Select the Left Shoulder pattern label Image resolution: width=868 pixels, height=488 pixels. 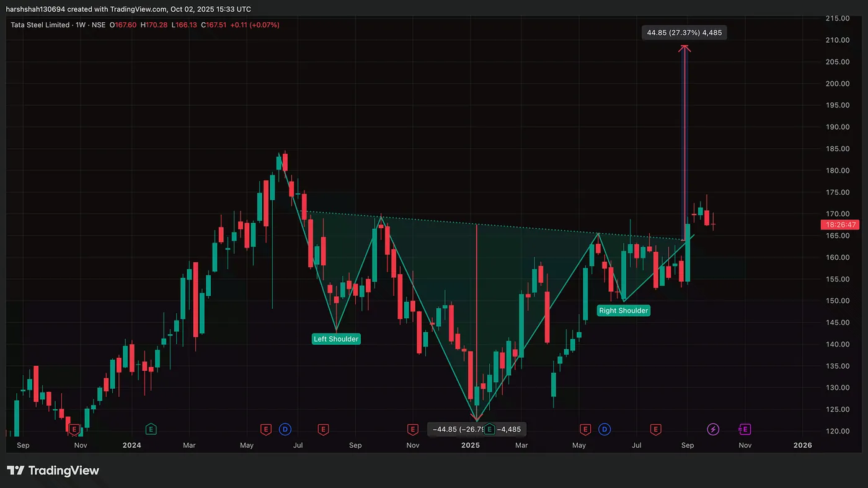click(x=336, y=339)
